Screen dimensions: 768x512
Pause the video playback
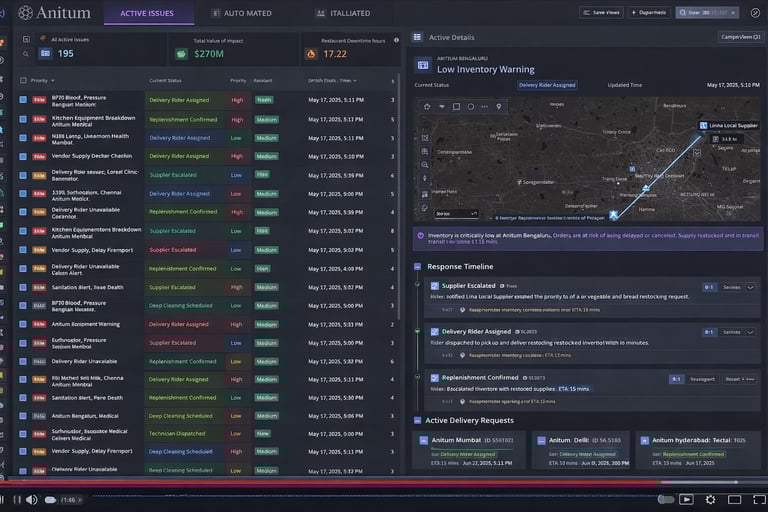click(x=17, y=500)
